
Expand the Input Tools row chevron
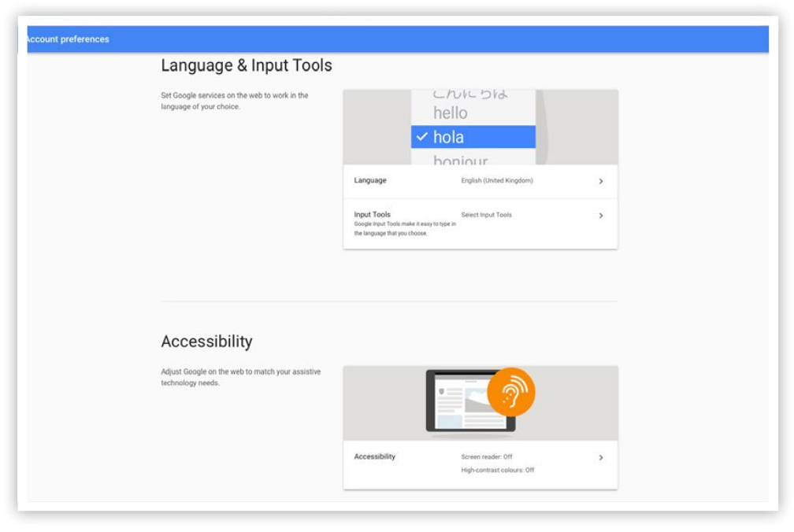pos(601,216)
